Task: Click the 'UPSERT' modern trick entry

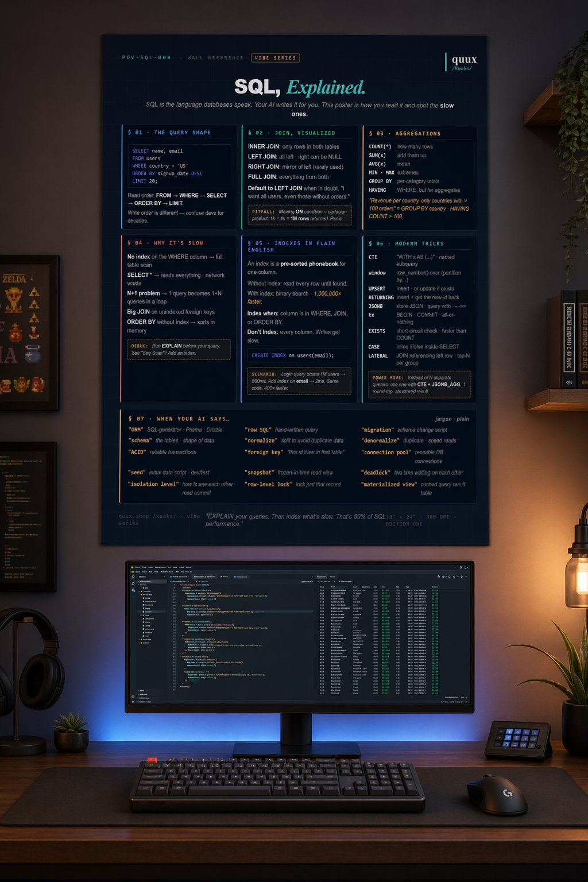Action: tap(411, 289)
